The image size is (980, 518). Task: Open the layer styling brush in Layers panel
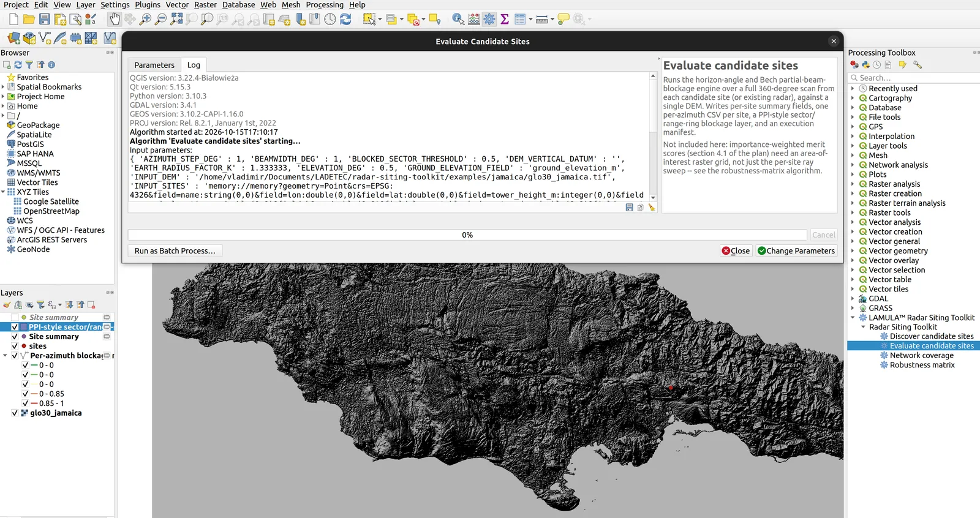coord(7,305)
